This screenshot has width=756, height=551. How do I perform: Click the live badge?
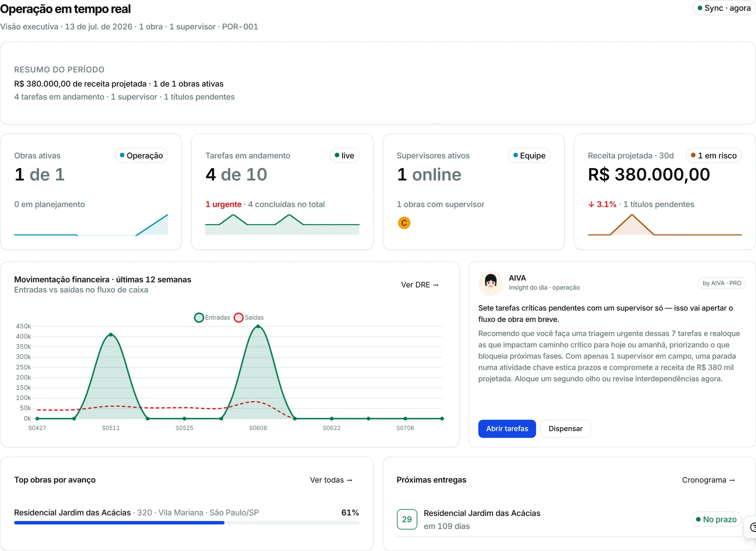pos(344,155)
